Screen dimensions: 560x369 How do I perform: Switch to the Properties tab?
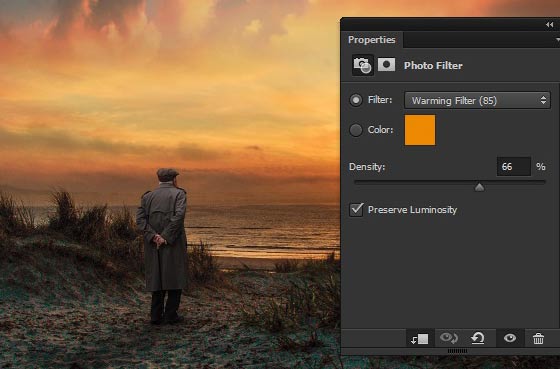(x=372, y=40)
